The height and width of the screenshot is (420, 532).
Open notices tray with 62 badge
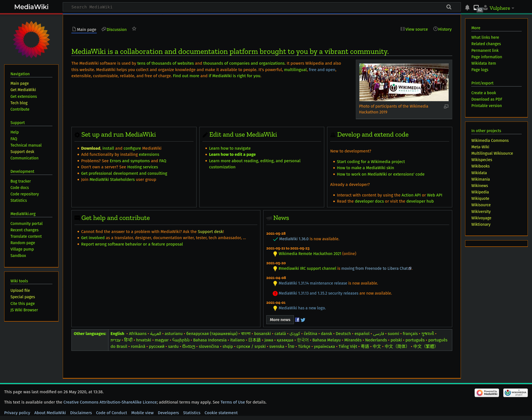click(477, 8)
